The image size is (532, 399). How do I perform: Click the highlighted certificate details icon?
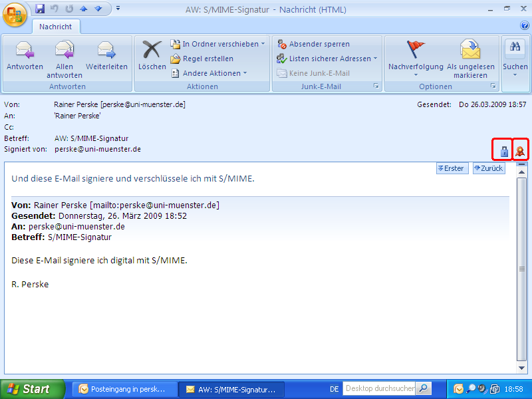(x=519, y=149)
